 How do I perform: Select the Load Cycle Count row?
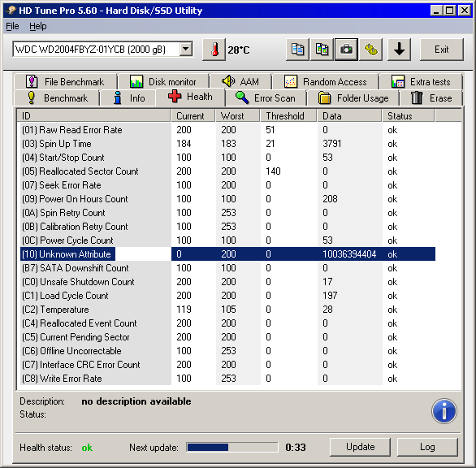(x=227, y=296)
